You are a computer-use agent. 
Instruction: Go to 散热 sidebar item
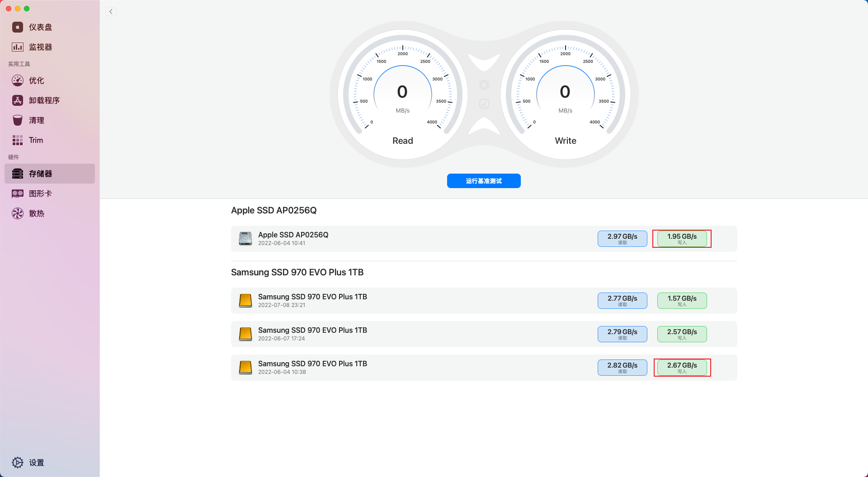pyautogui.click(x=50, y=213)
